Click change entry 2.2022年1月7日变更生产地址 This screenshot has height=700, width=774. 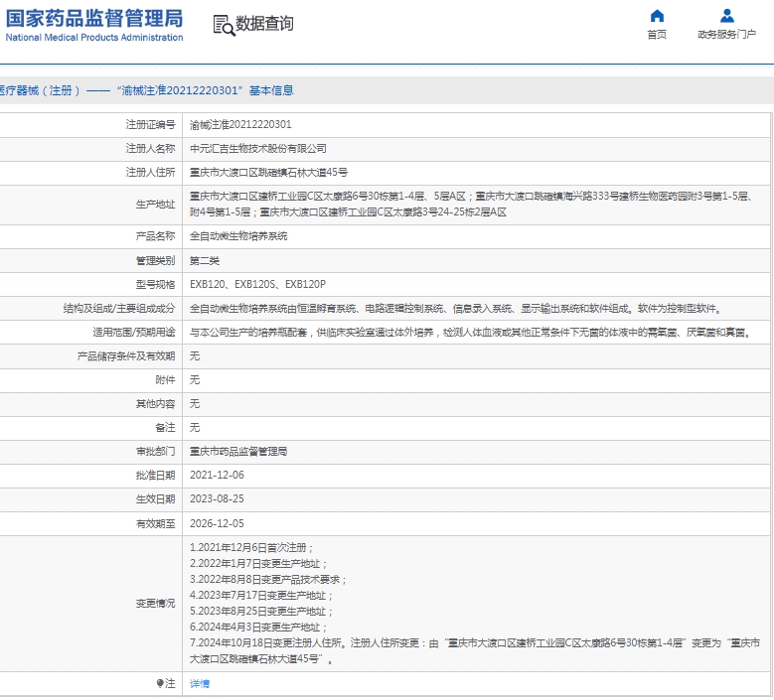click(x=258, y=563)
